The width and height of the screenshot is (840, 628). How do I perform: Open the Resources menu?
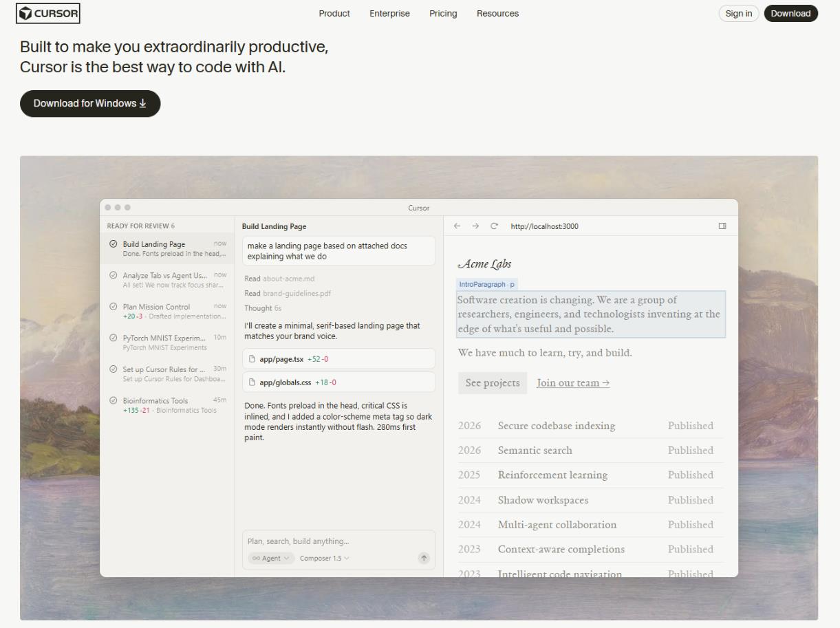(x=497, y=14)
